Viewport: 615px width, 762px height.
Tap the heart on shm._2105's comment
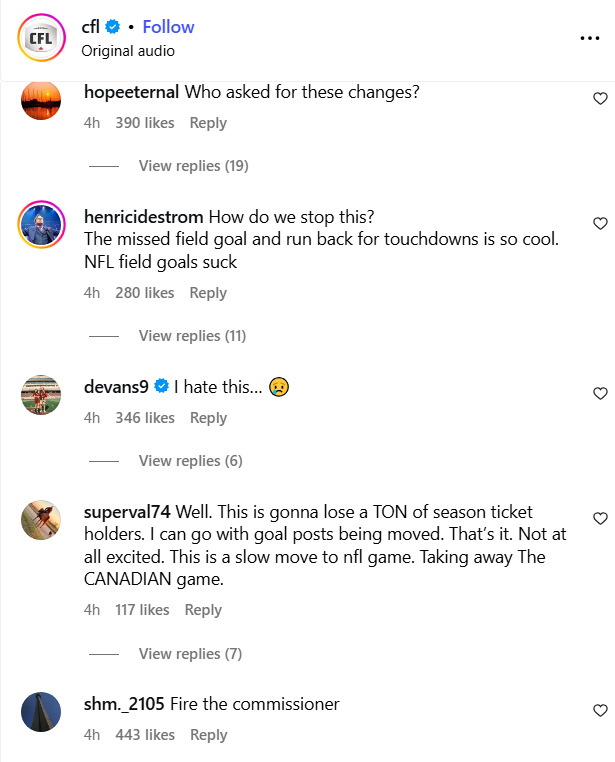click(x=600, y=710)
